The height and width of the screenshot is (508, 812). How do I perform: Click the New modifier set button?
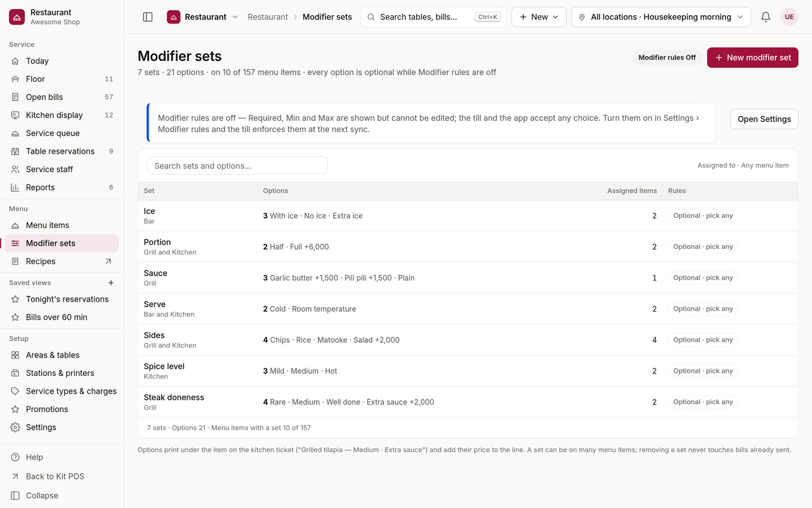(752, 57)
